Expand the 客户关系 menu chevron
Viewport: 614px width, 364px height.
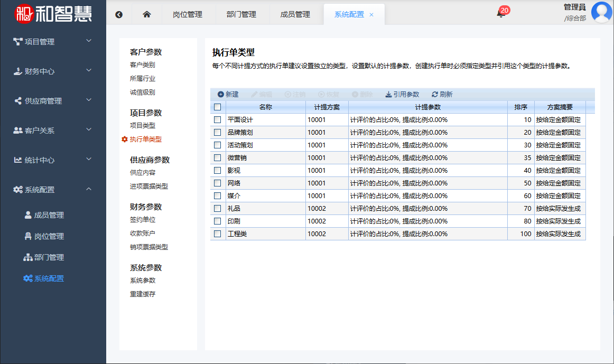tap(89, 129)
